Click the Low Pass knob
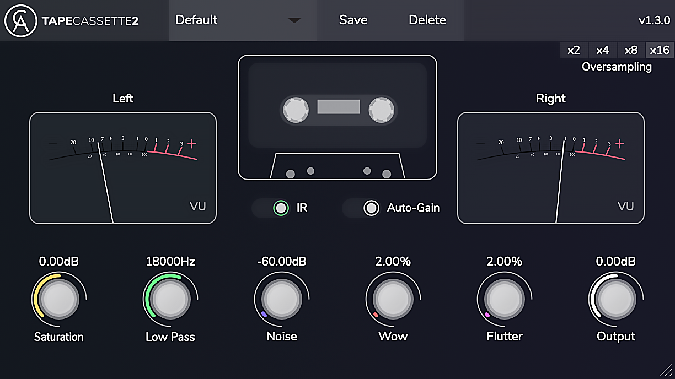675x379 pixels. [170, 299]
